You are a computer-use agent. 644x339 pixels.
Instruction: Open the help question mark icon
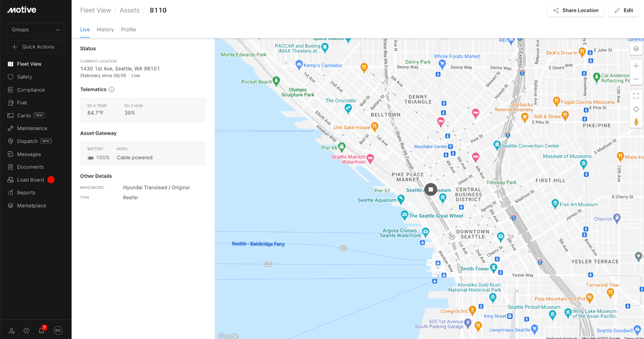pyautogui.click(x=26, y=330)
